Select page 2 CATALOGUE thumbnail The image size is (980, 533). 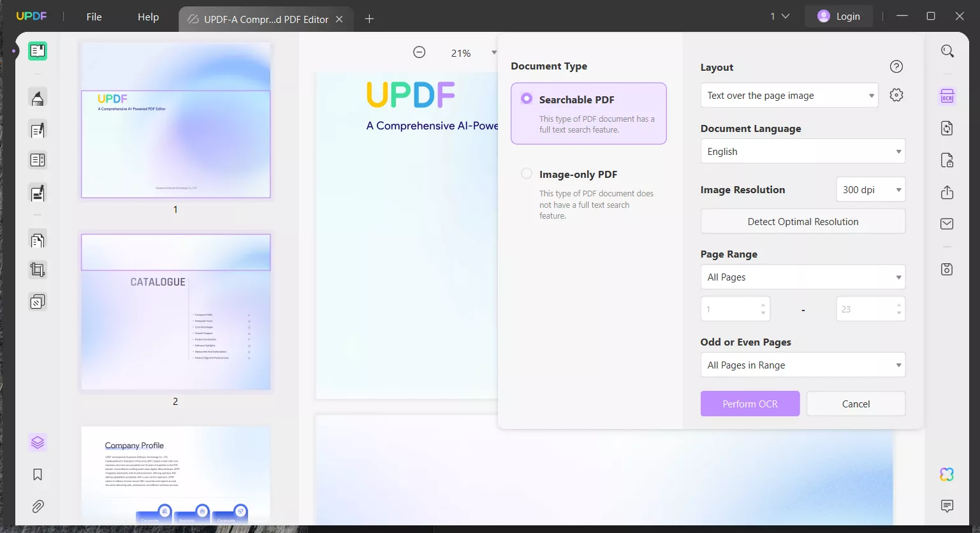pyautogui.click(x=176, y=312)
